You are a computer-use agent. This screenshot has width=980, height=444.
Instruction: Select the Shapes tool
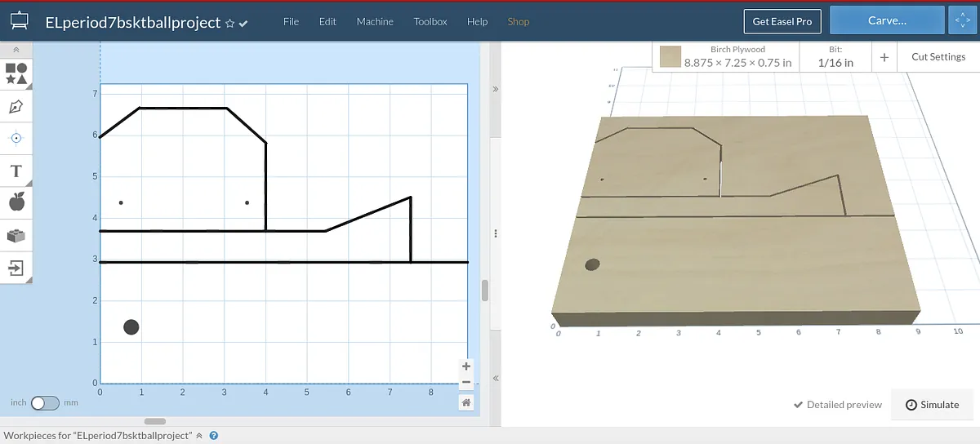pos(16,73)
